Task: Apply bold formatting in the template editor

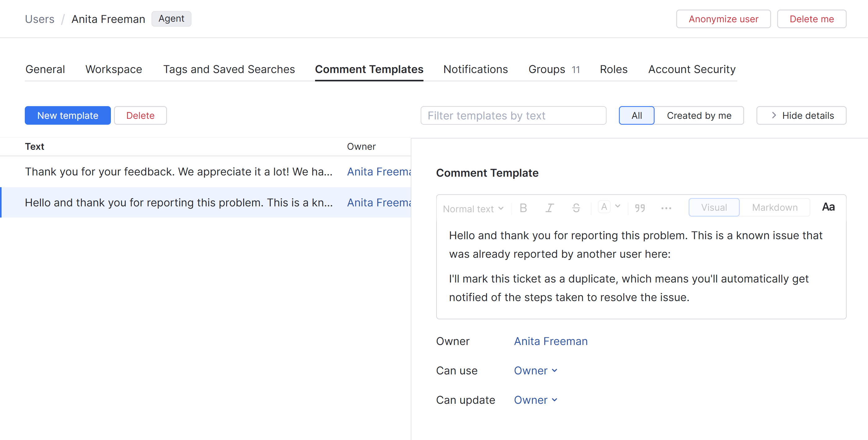Action: coord(523,208)
